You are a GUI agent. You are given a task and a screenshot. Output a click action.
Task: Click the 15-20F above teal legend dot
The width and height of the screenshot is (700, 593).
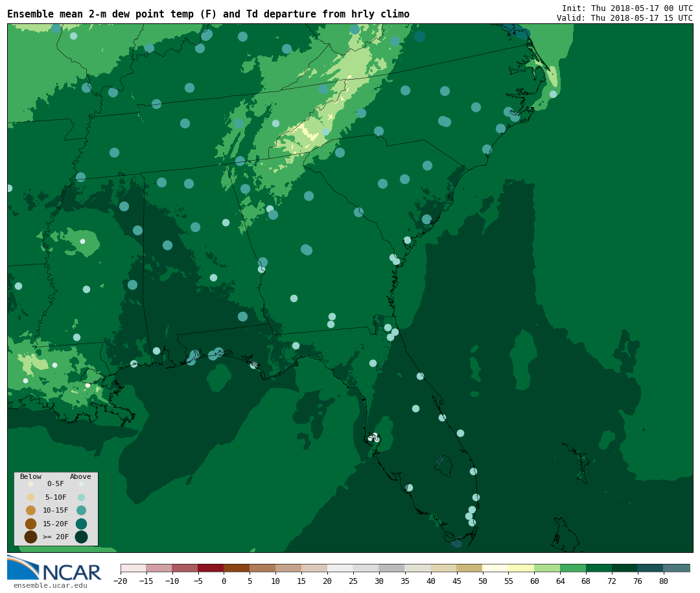pos(81,524)
